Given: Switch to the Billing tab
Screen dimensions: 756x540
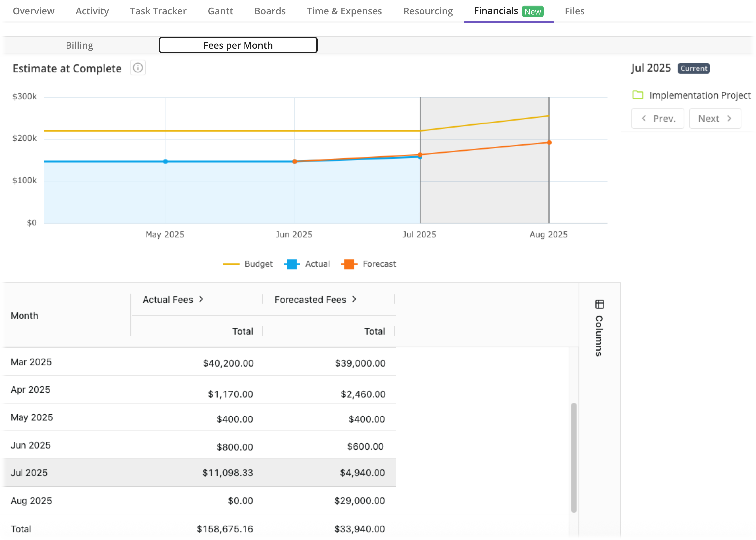Looking at the screenshot, I should pyautogui.click(x=79, y=45).
